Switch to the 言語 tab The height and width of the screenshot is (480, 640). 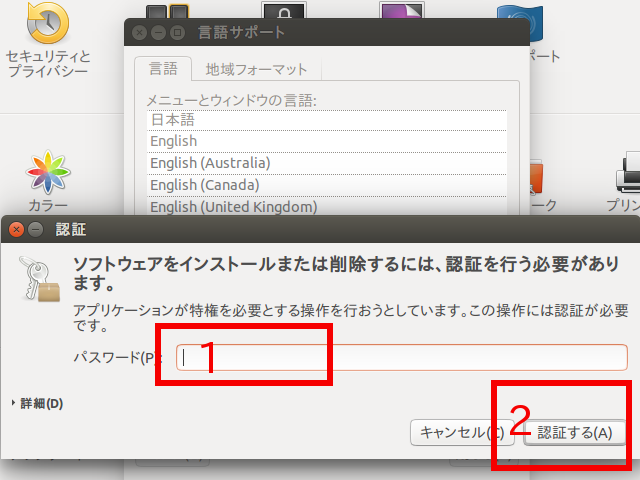163,69
